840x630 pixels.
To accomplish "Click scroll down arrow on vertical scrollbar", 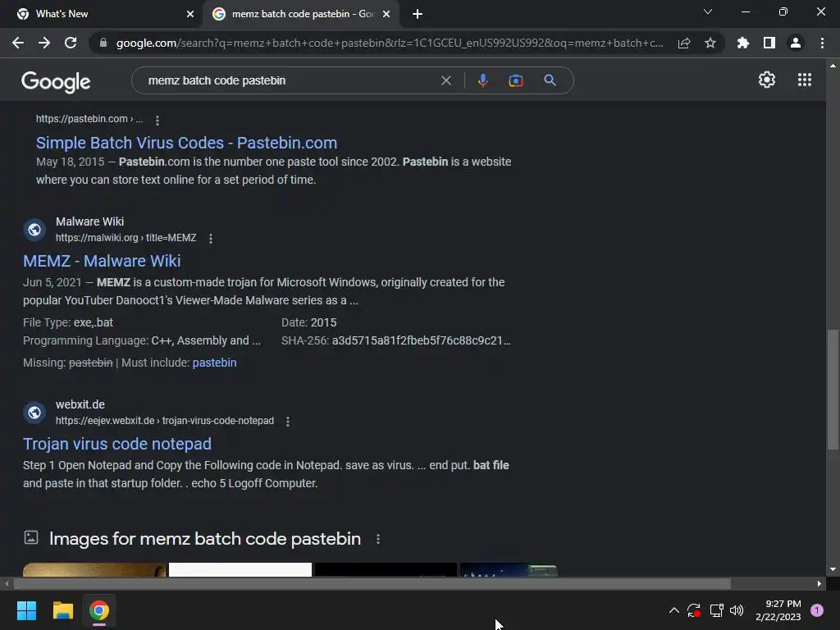I will pos(833,569).
